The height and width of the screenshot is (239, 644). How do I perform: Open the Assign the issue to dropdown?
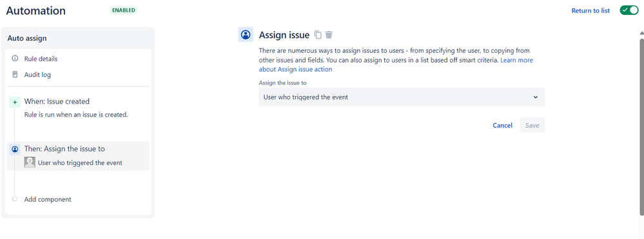coord(402,97)
